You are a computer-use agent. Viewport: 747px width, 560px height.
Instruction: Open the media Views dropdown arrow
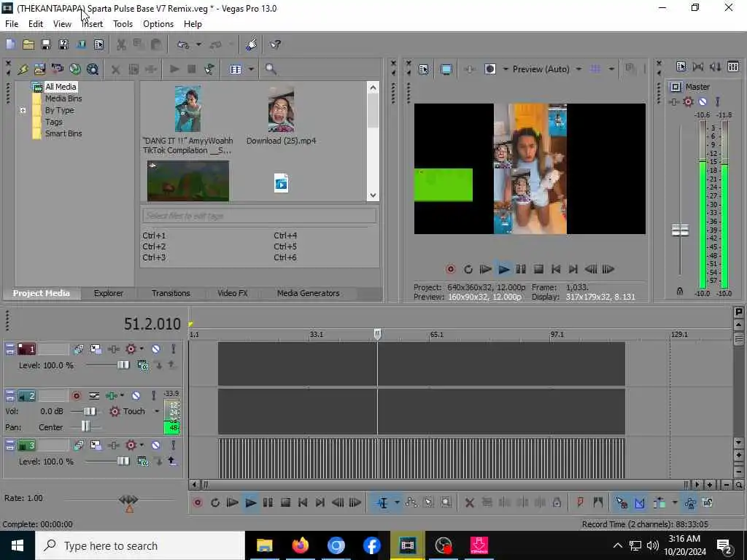[x=251, y=69]
